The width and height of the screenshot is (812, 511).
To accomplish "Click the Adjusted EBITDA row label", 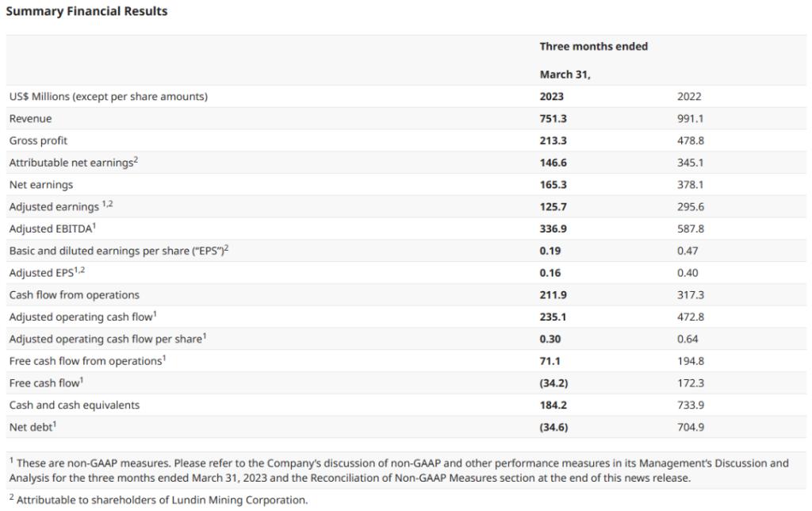I will point(52,229).
